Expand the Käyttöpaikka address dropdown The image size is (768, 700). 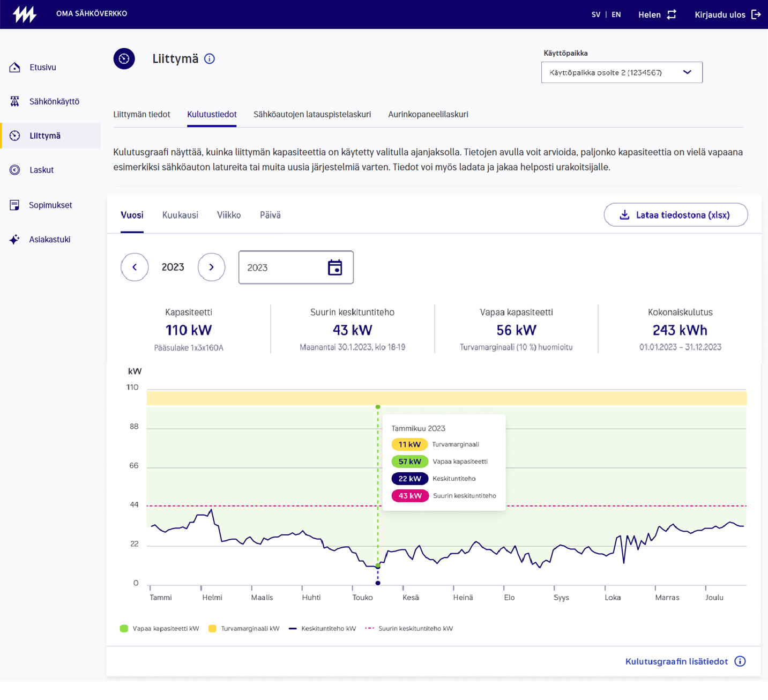tap(621, 72)
